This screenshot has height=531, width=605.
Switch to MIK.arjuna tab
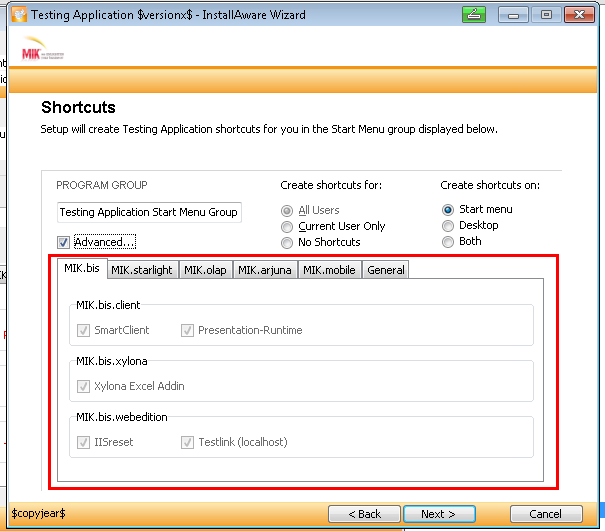[265, 270]
